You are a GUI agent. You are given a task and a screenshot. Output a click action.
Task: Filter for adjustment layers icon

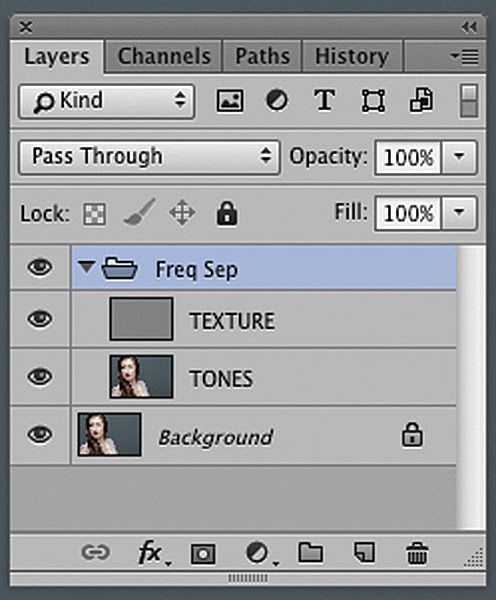[276, 100]
